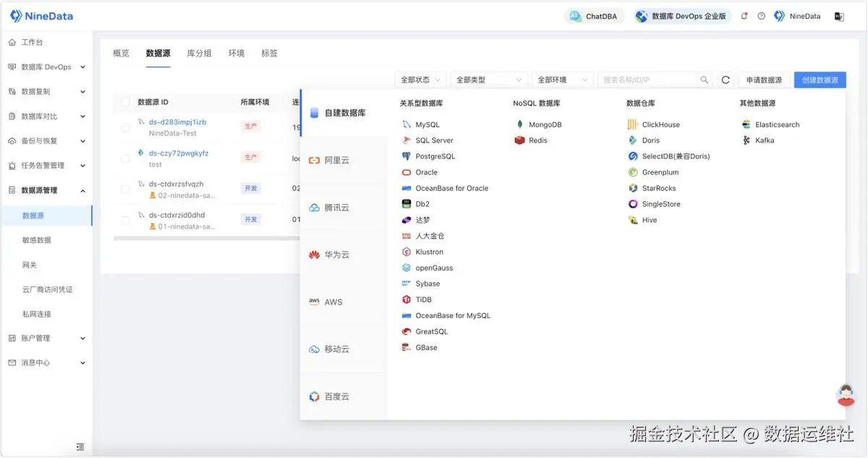The height and width of the screenshot is (458, 868).
Task: Click the search magnifier icon
Action: (705, 80)
